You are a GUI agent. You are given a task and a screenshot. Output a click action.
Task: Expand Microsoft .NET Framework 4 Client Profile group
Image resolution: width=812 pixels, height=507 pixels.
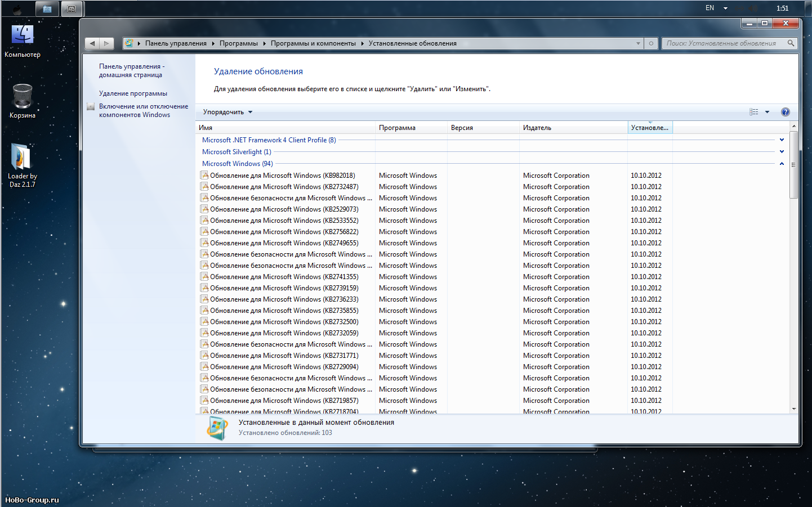click(x=782, y=140)
